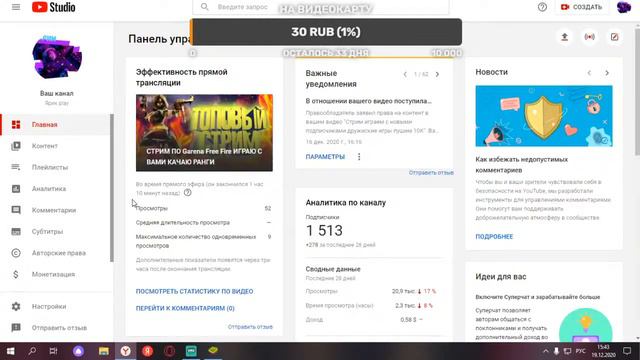The height and width of the screenshot is (360, 640).
Task: Click the Время просмотра (часы) row
Action: click(x=371, y=305)
